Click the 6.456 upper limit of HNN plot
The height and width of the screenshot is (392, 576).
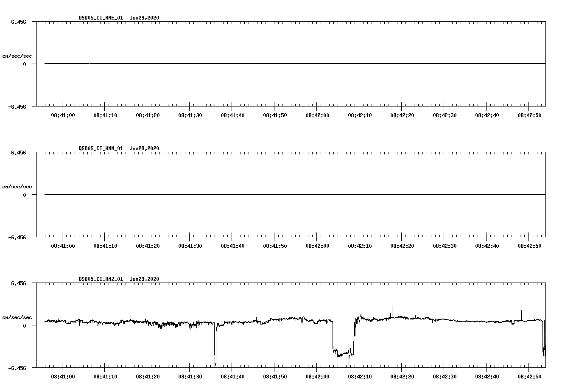click(x=19, y=152)
